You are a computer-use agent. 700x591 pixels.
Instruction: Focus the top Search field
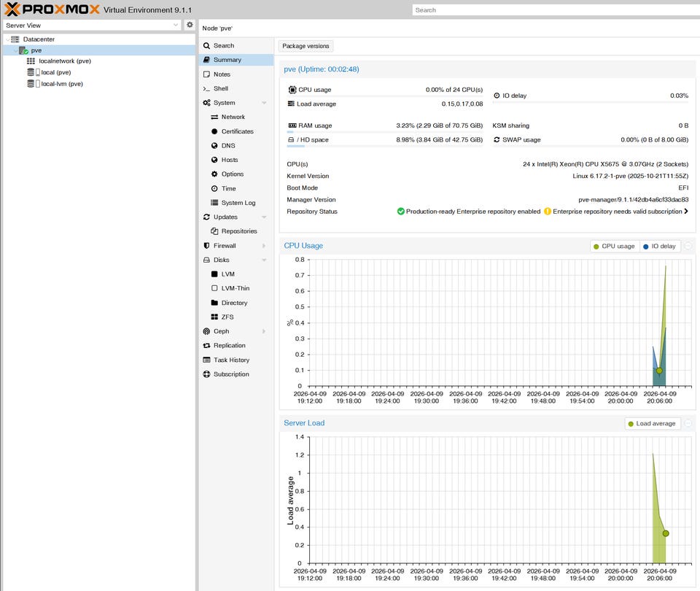point(556,9)
